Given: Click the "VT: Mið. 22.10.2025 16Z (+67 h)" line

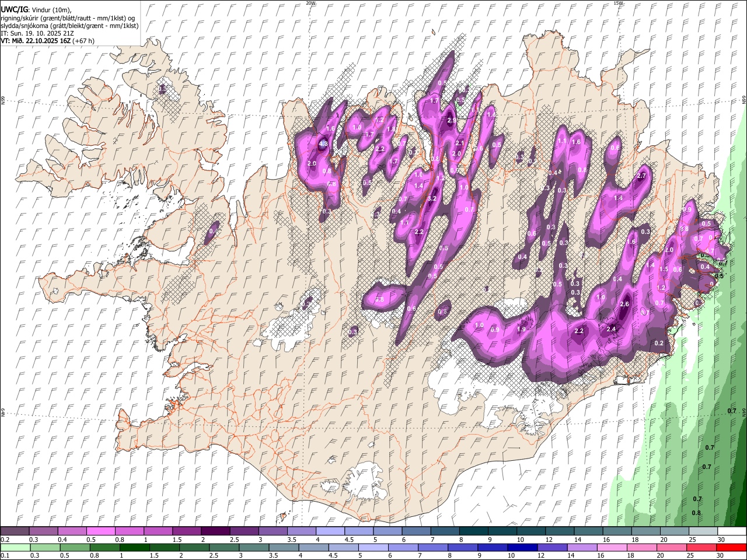Looking at the screenshot, I should point(48,41).
